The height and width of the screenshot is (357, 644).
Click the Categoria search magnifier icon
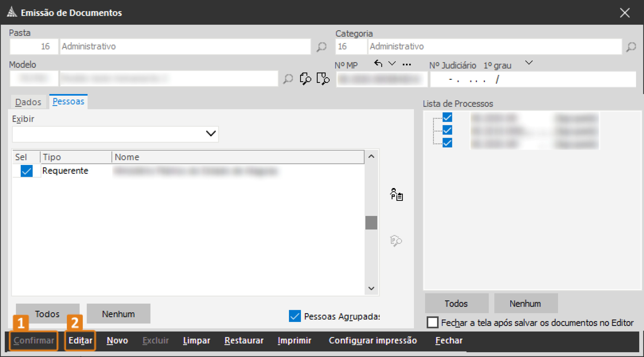pos(631,47)
